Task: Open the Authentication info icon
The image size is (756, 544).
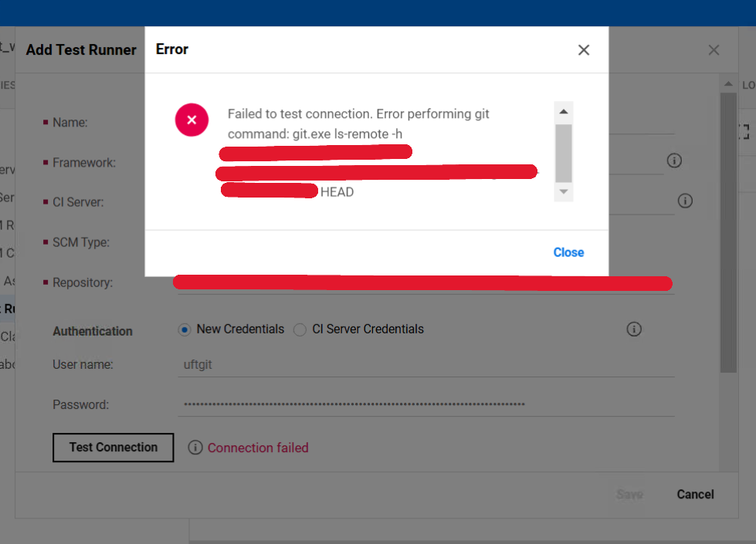Action: [x=634, y=329]
